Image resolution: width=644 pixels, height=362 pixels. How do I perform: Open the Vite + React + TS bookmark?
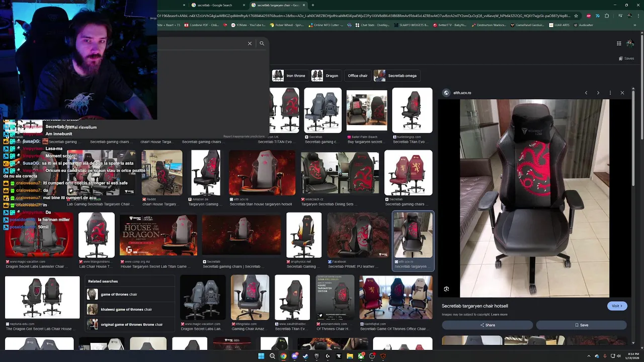(170, 25)
